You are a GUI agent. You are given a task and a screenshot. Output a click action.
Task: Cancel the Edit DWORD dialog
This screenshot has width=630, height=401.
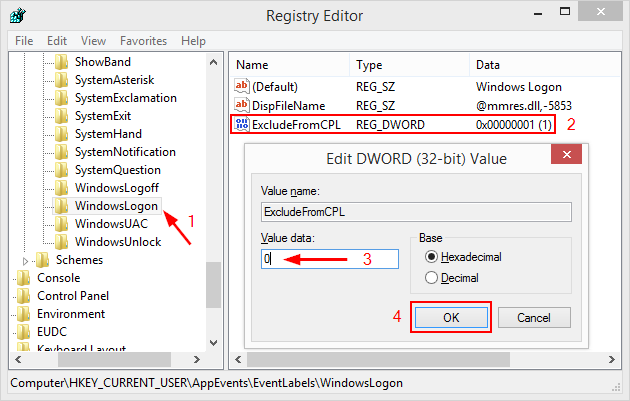533,317
